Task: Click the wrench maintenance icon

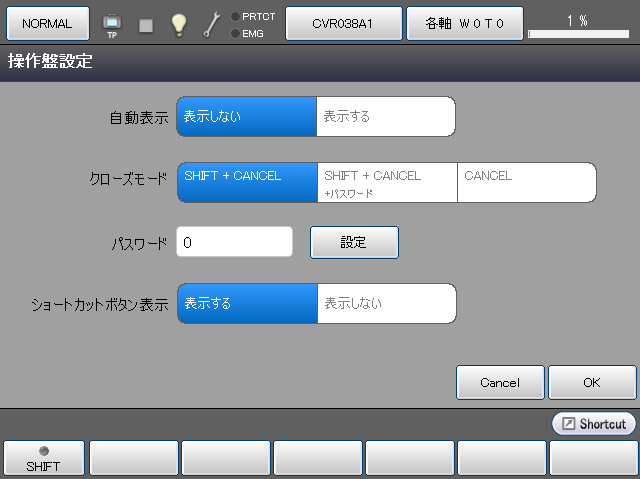Action: 212,24
